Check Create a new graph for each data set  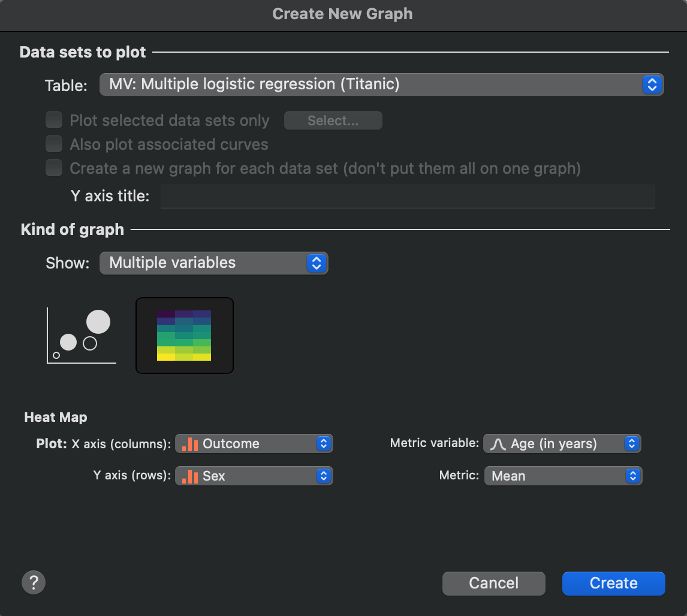(x=55, y=168)
